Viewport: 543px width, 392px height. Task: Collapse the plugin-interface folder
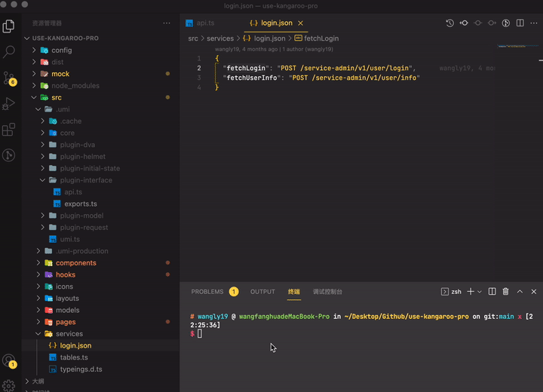click(x=42, y=180)
